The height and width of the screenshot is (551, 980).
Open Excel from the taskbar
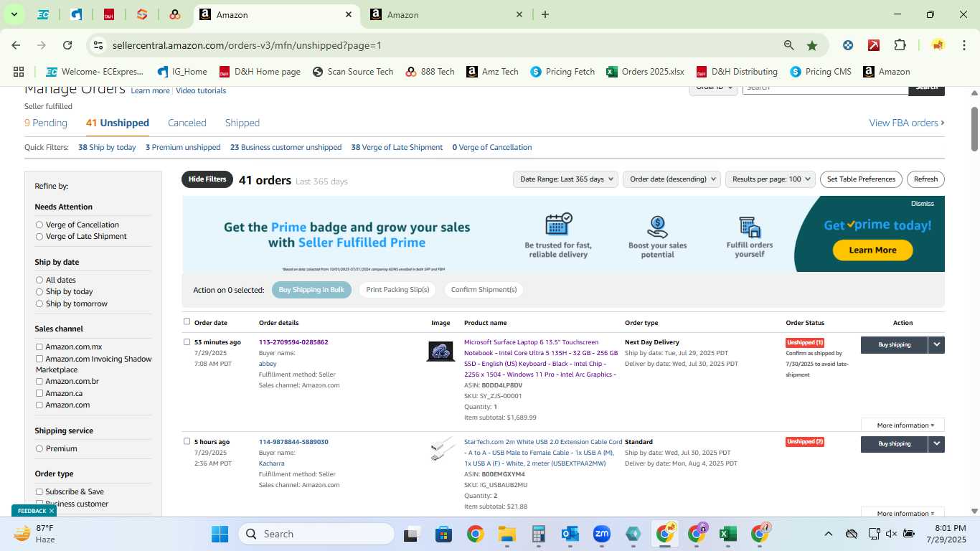click(727, 534)
